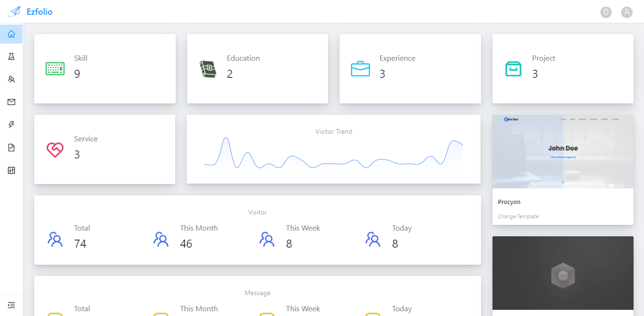Open the dark cube template thumbnail

tap(563, 273)
